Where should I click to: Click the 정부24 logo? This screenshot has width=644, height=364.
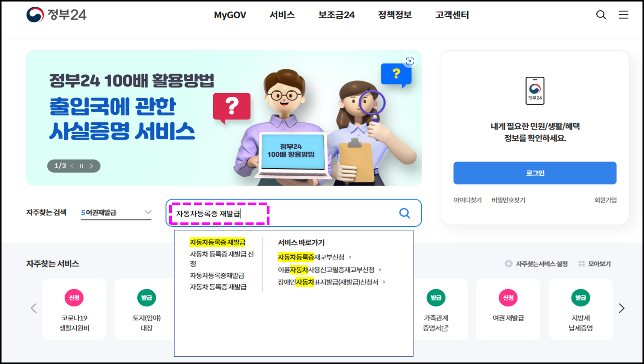56,14
